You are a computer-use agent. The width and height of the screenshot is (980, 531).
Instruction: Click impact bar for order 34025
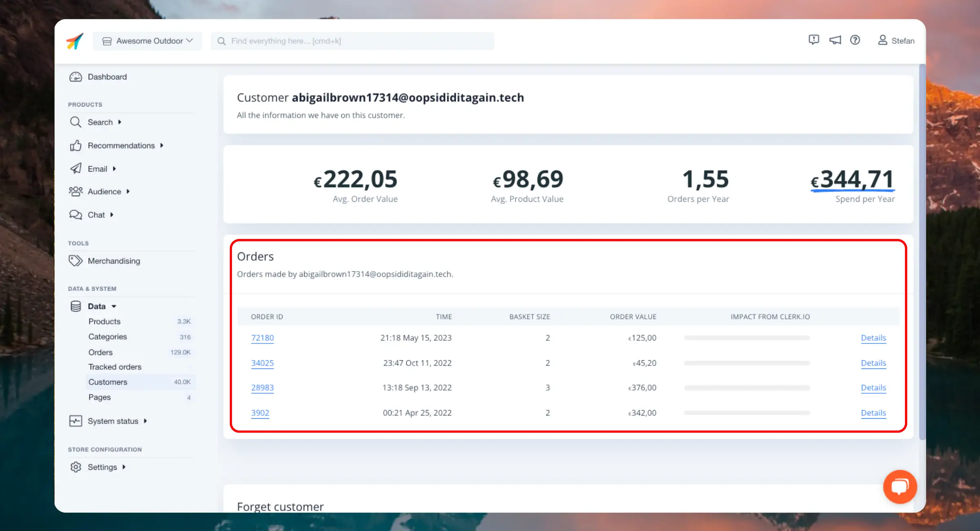tap(747, 363)
